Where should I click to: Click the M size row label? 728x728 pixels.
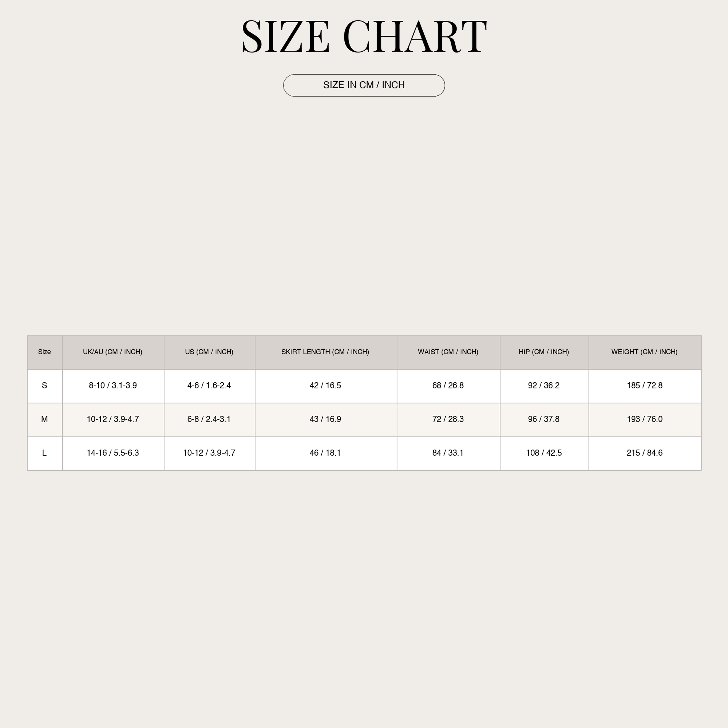point(45,420)
